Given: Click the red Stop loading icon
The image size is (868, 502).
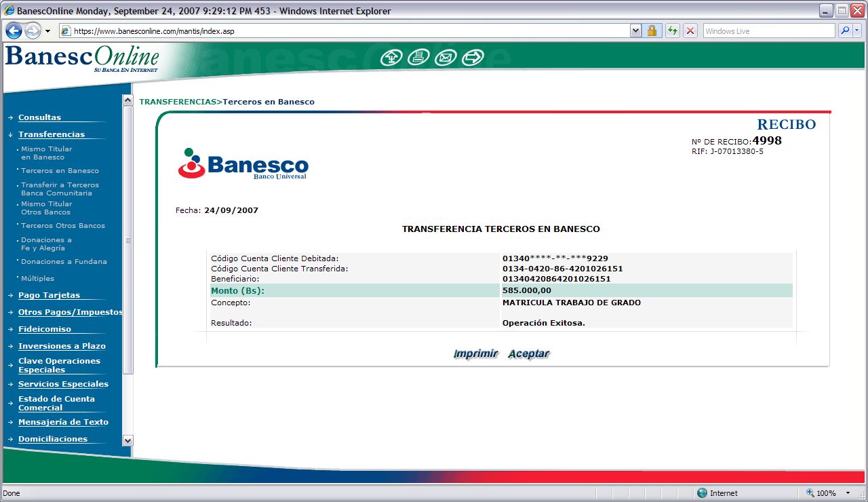Looking at the screenshot, I should click(690, 31).
